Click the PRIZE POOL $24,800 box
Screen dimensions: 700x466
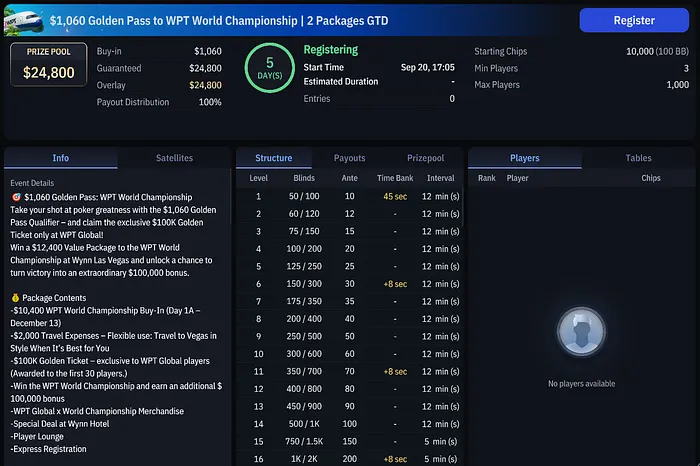tap(49, 64)
